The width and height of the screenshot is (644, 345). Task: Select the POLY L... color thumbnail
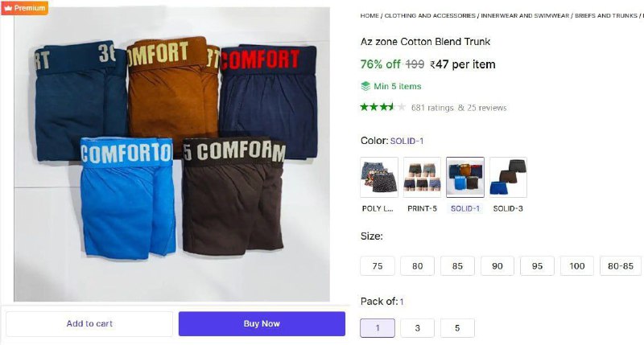click(x=379, y=177)
